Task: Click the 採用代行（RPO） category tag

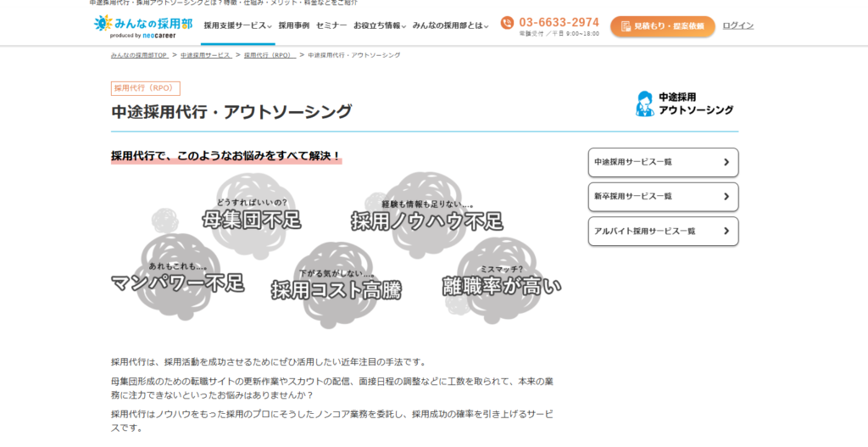Action: tap(146, 88)
